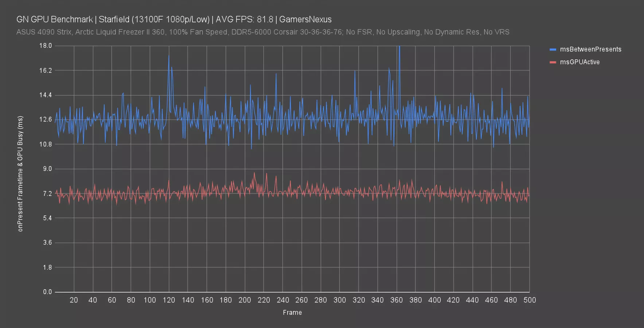Viewport: 644px width, 328px height.
Task: Click the 18.0 label on the y-axis
Action: pos(46,46)
